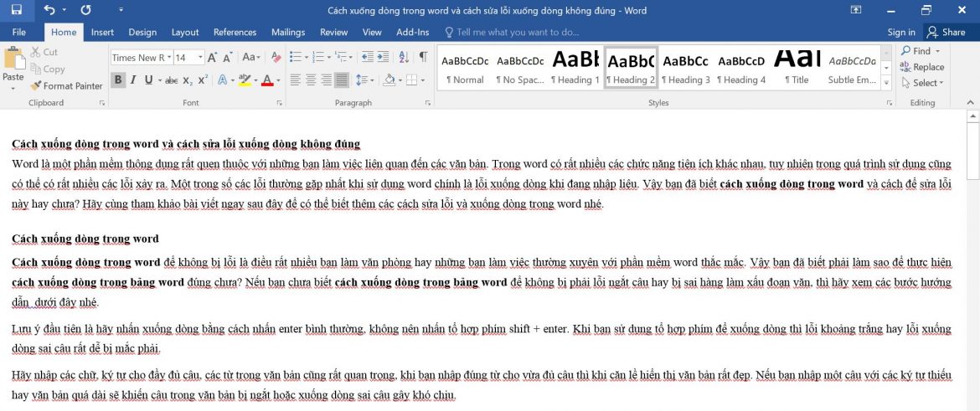Click the Shading paint bucket icon

[389, 80]
